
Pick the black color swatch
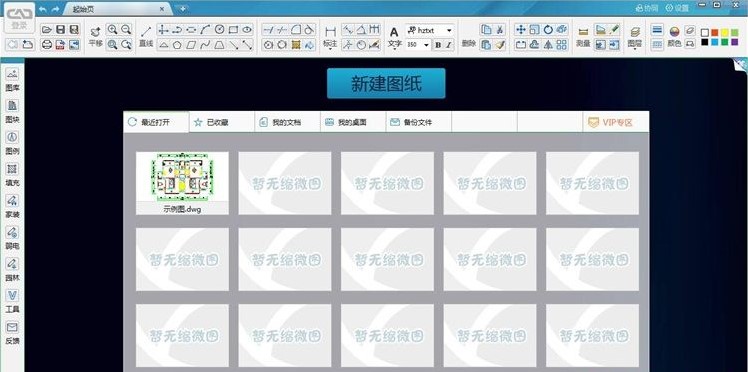[x=705, y=42]
